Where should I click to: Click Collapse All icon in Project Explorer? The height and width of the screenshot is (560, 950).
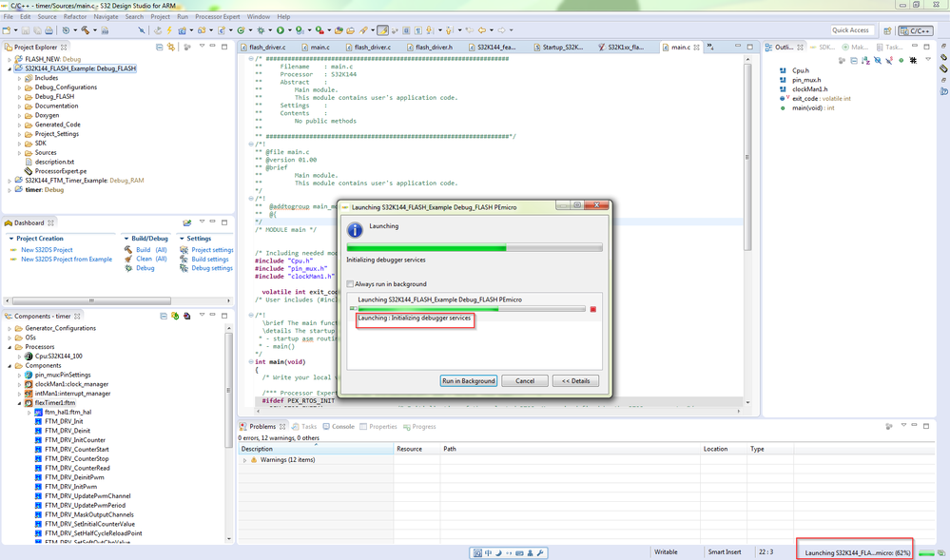pyautogui.click(x=160, y=47)
